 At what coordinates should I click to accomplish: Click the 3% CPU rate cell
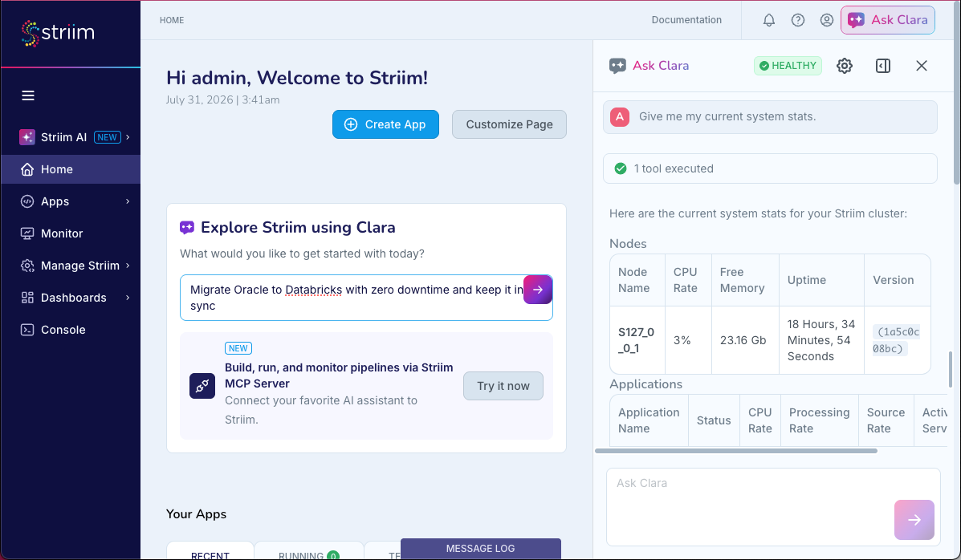point(688,340)
